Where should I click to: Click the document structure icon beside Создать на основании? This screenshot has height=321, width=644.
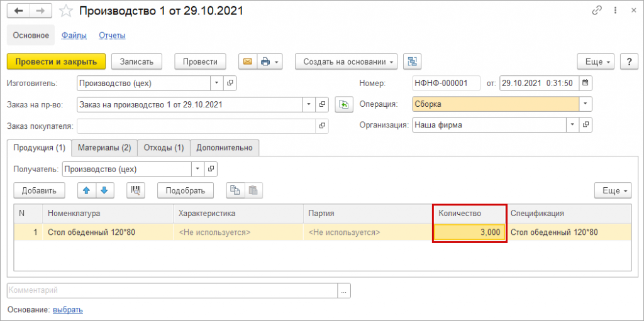[412, 62]
